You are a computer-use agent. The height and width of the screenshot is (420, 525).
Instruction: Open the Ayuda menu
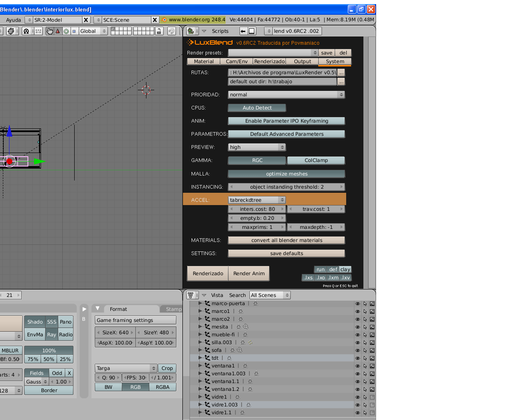(14, 20)
